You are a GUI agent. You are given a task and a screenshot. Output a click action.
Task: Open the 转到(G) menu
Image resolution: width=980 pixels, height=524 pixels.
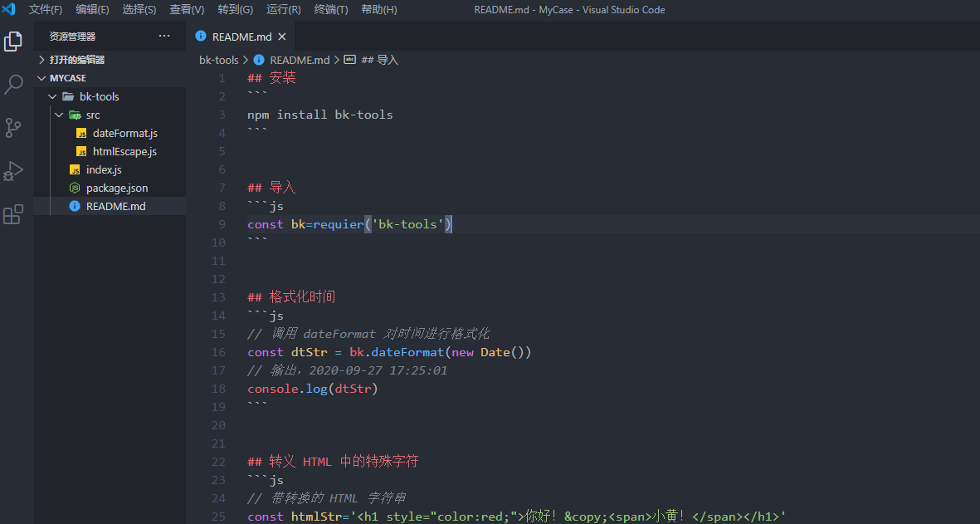[236, 9]
